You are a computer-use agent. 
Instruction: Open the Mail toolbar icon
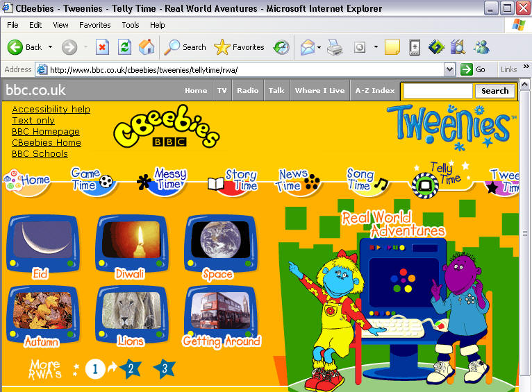[306, 47]
